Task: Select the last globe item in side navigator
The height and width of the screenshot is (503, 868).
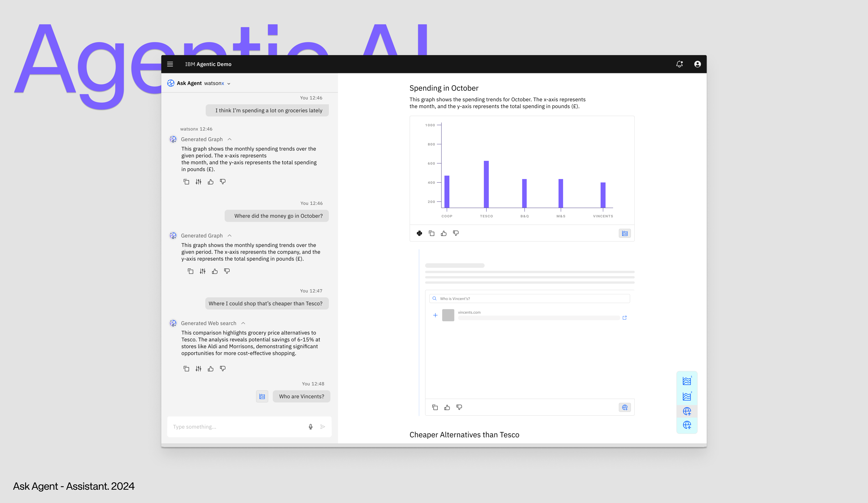Action: pos(686,425)
